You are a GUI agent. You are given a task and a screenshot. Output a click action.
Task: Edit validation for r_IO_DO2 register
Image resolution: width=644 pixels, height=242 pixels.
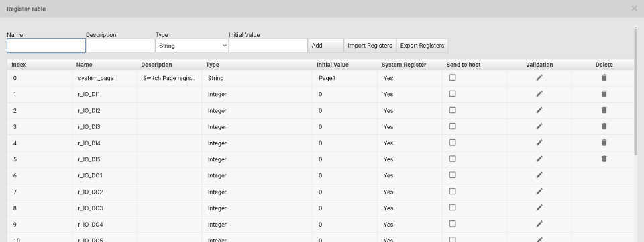pos(539,192)
